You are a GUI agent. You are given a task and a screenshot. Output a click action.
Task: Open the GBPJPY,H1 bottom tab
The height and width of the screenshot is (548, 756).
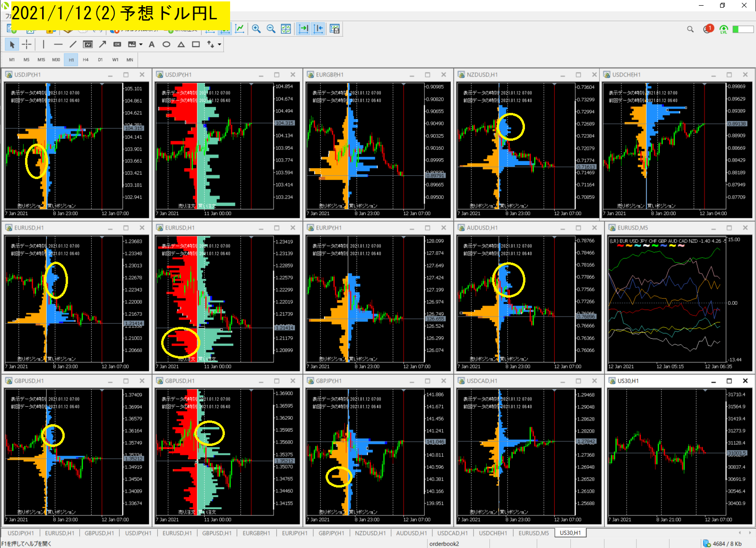click(x=331, y=533)
